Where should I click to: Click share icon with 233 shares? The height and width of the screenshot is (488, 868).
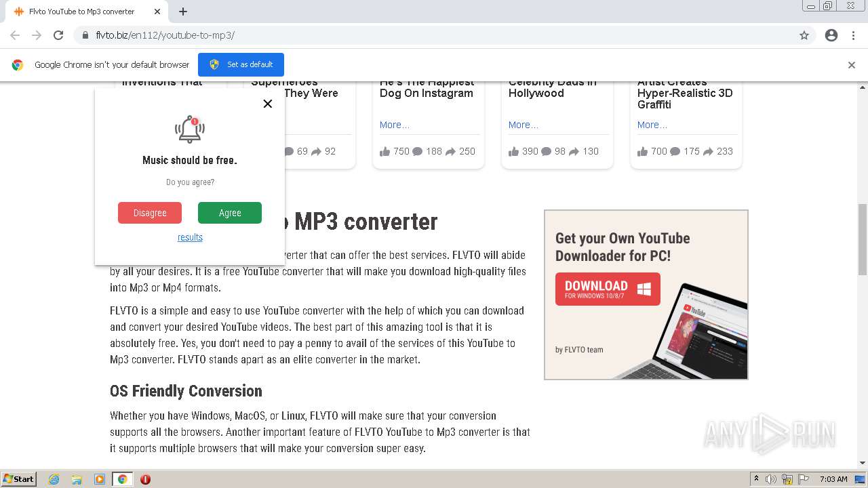[709, 152]
